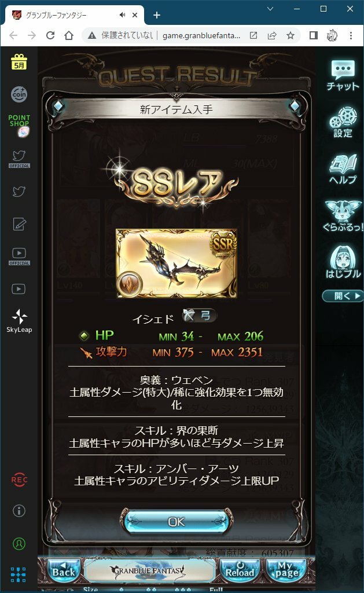The width and height of the screenshot is (364, 593).
Task: Confirm with the OK button
Action: pos(177,522)
